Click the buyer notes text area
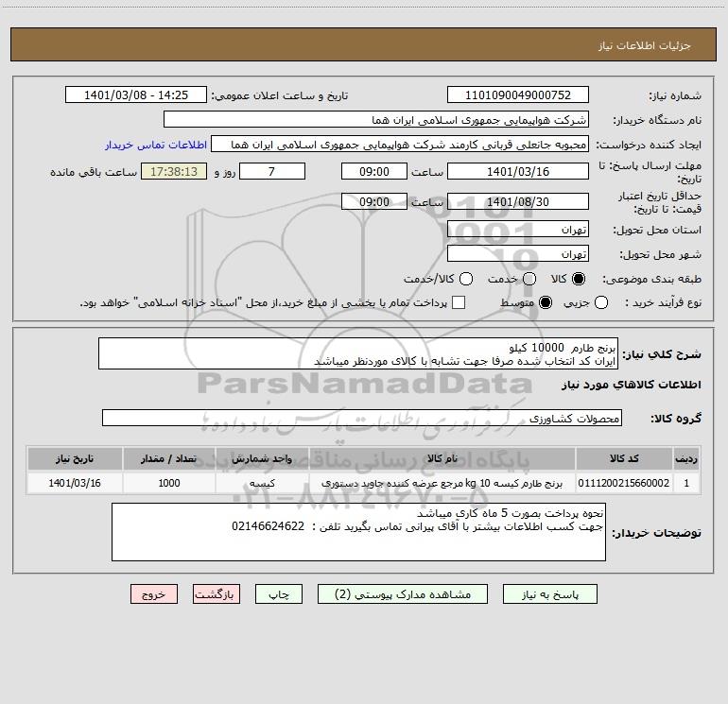Viewport: 728px width, 704px height. (358, 532)
